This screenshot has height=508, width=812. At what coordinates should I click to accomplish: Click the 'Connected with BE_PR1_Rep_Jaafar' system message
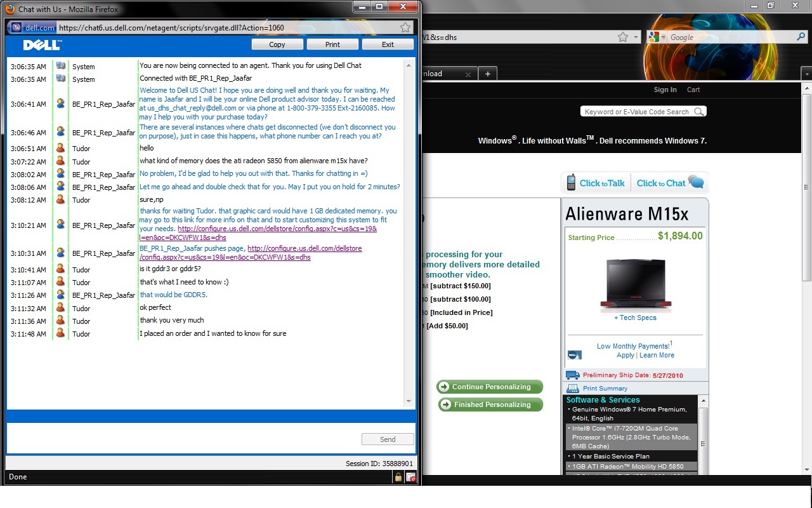[195, 78]
